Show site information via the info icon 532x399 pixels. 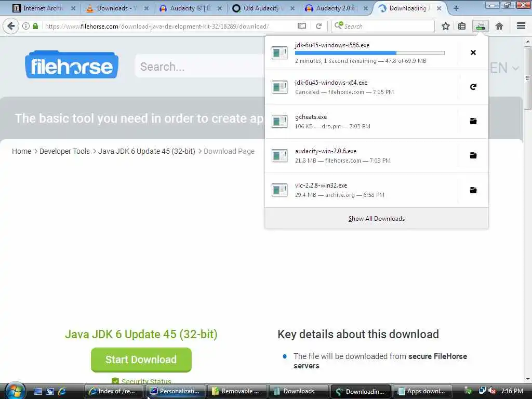point(26,26)
